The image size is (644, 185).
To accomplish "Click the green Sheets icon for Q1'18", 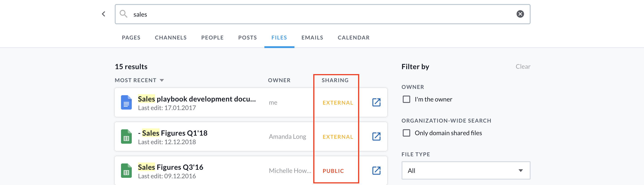I will point(126,137).
